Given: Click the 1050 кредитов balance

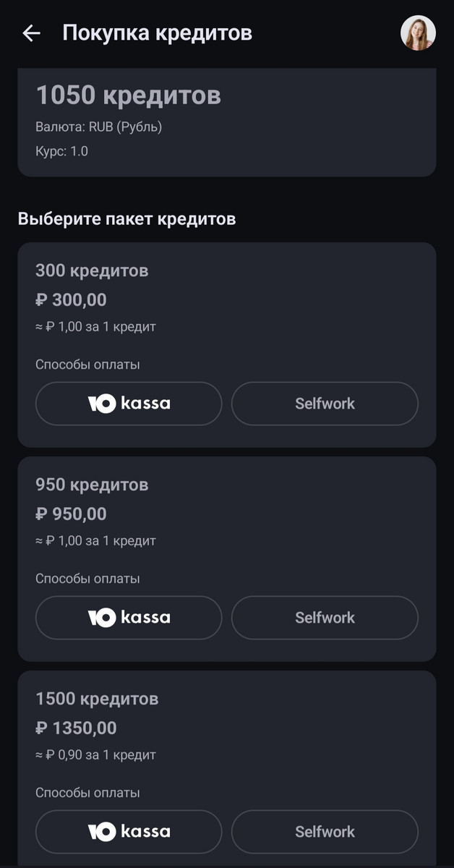Looking at the screenshot, I should pos(128,95).
